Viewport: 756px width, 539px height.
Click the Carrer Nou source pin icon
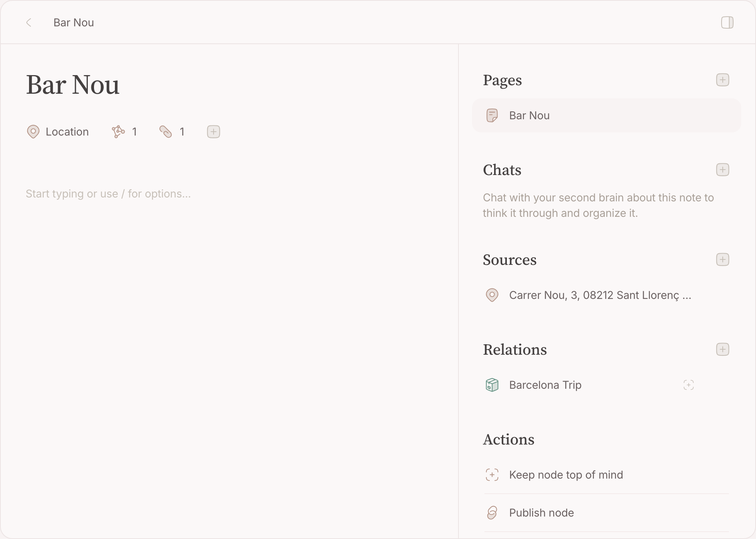[x=492, y=295]
